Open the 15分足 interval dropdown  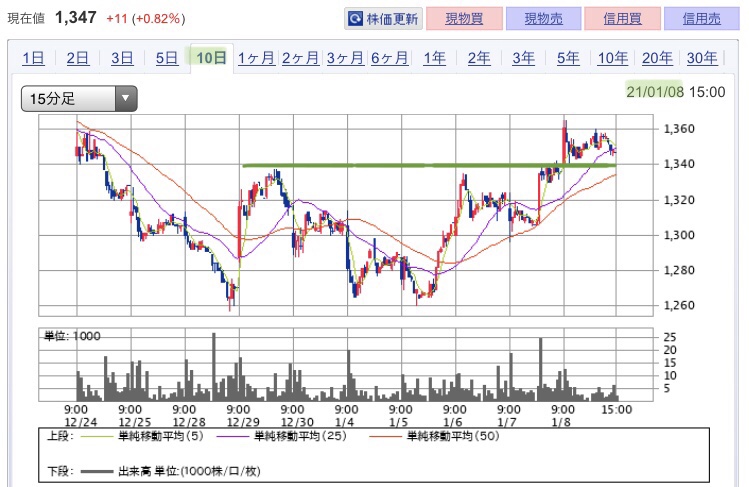click(79, 99)
